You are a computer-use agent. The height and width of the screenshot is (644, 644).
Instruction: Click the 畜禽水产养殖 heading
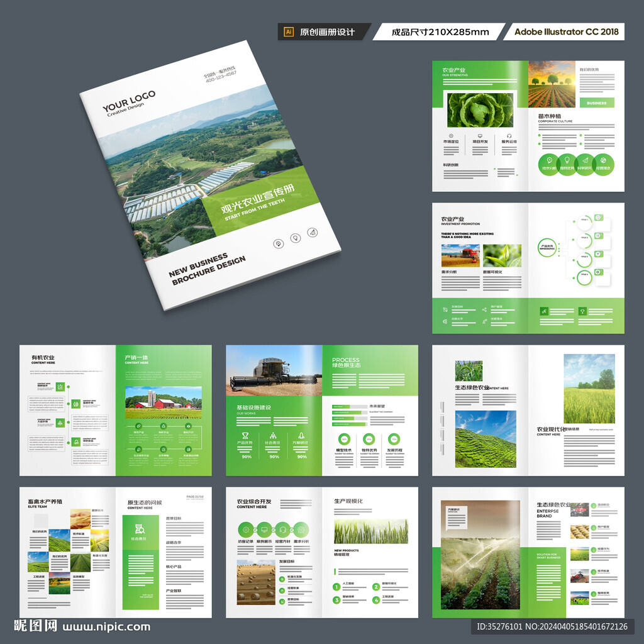pyautogui.click(x=45, y=501)
